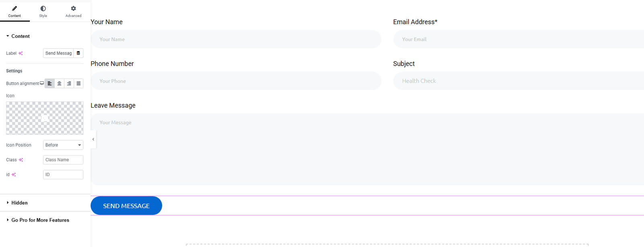Click the Class Name input field
Image resolution: width=644 pixels, height=247 pixels.
tap(63, 160)
